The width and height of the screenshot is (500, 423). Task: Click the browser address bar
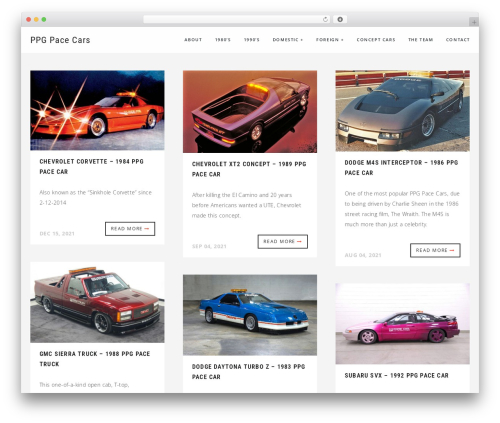(236, 20)
